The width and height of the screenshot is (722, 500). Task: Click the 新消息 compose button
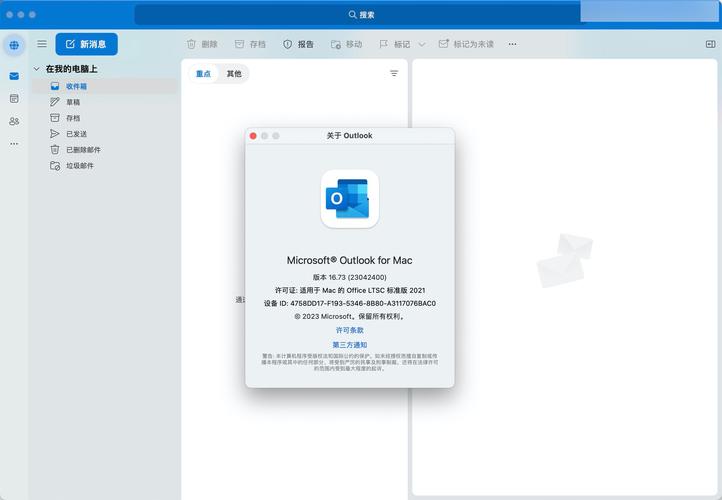click(x=86, y=44)
